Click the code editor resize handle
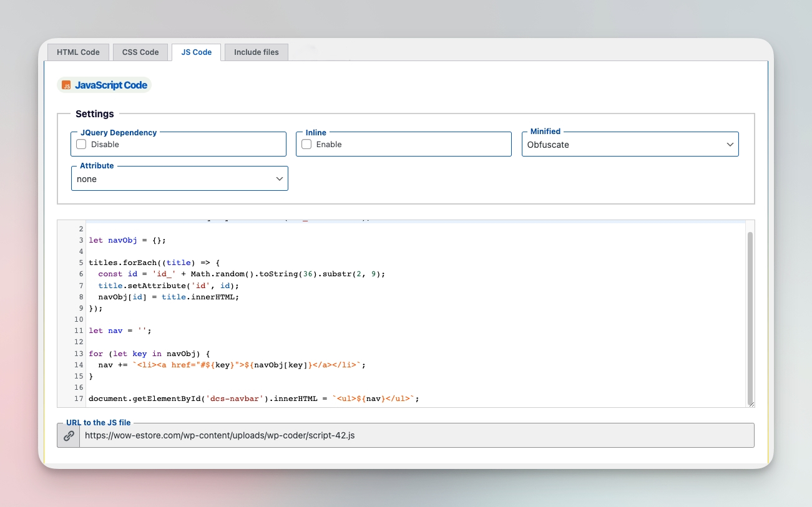This screenshot has width=812, height=507. [x=751, y=403]
